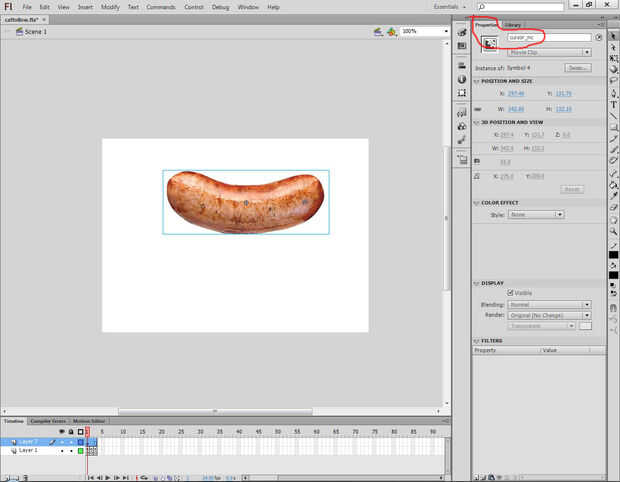Open the collapsed Color panel icon
620x482 pixels.
point(462,33)
